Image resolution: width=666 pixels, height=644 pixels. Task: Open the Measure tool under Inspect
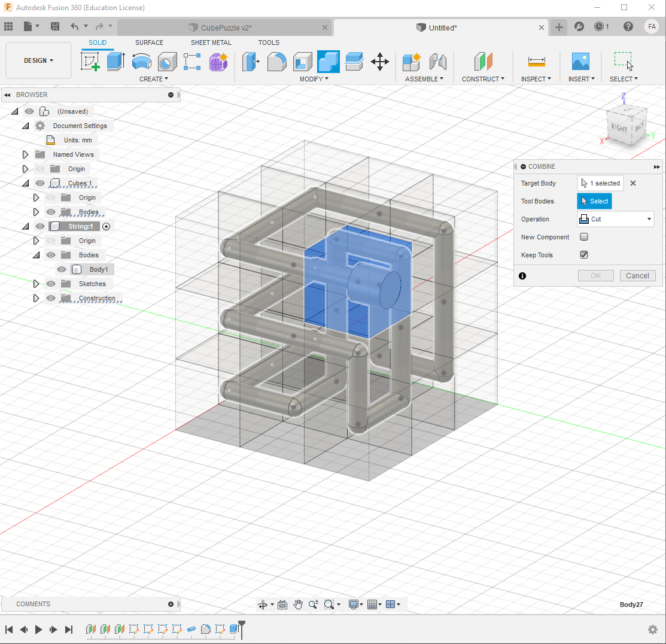pyautogui.click(x=536, y=62)
